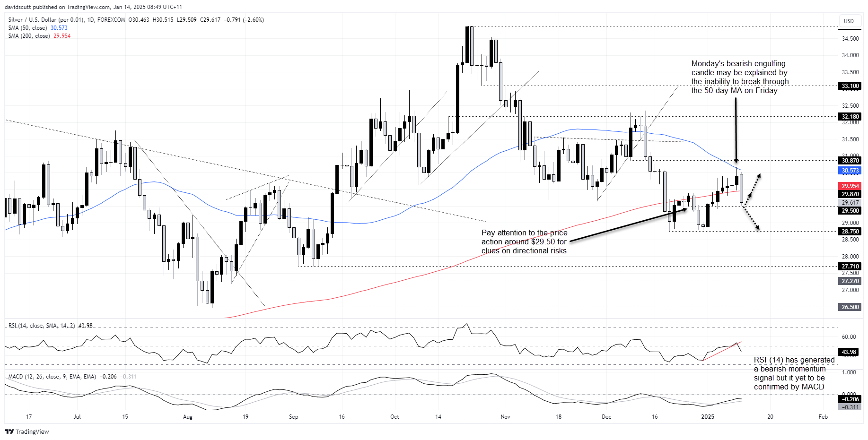868x440 pixels.
Task: Click the Monday's bearish engulfing candle annotation
Action: click(740, 77)
